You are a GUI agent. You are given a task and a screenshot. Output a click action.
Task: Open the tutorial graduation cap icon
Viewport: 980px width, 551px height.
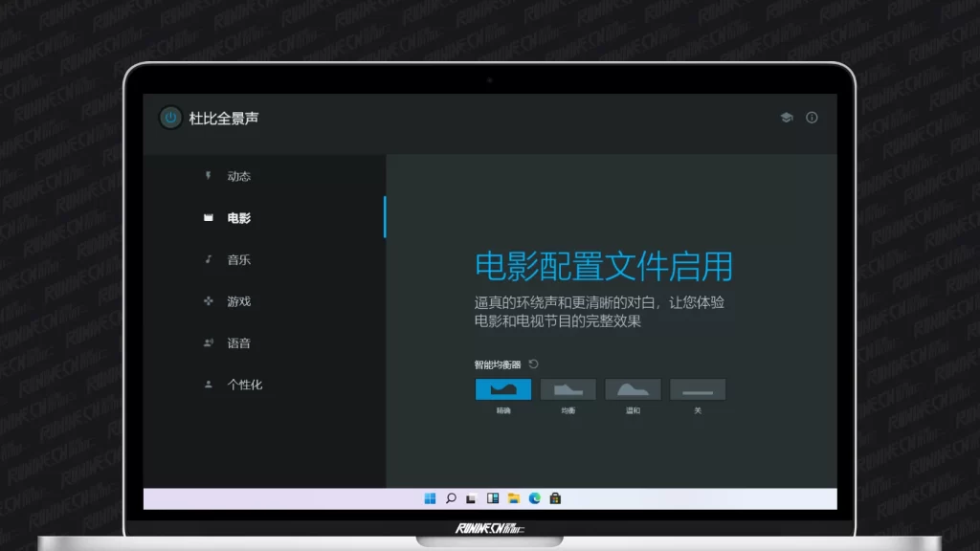(787, 118)
